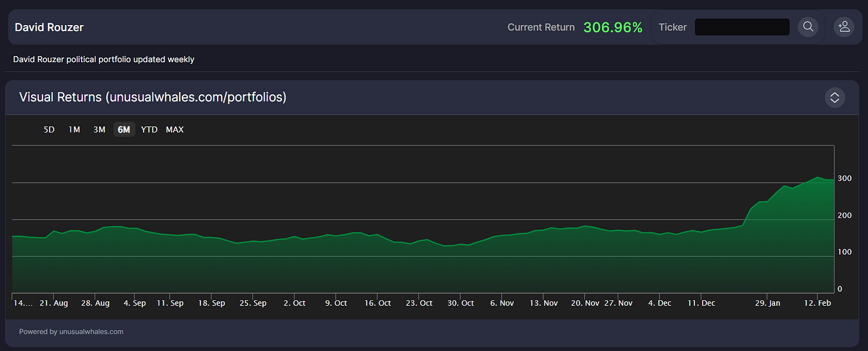Click the 23. Oct axis label
This screenshot has width=868, height=351.
coord(419,303)
